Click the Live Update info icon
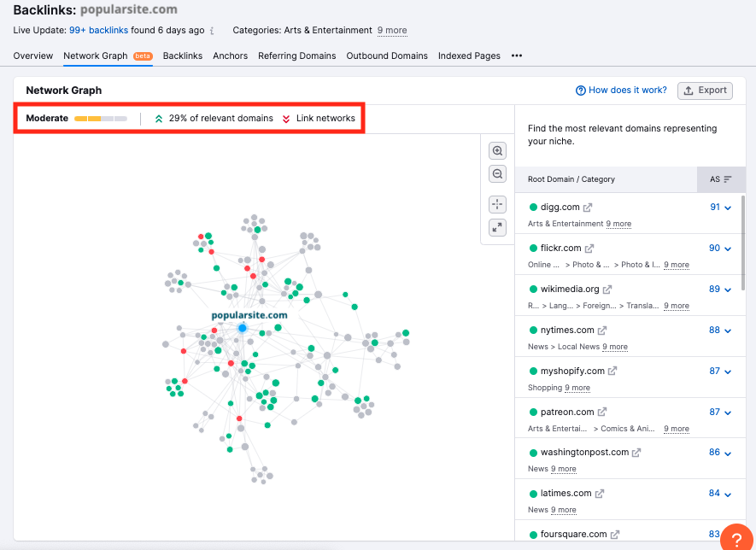The width and height of the screenshot is (756, 550). [212, 31]
